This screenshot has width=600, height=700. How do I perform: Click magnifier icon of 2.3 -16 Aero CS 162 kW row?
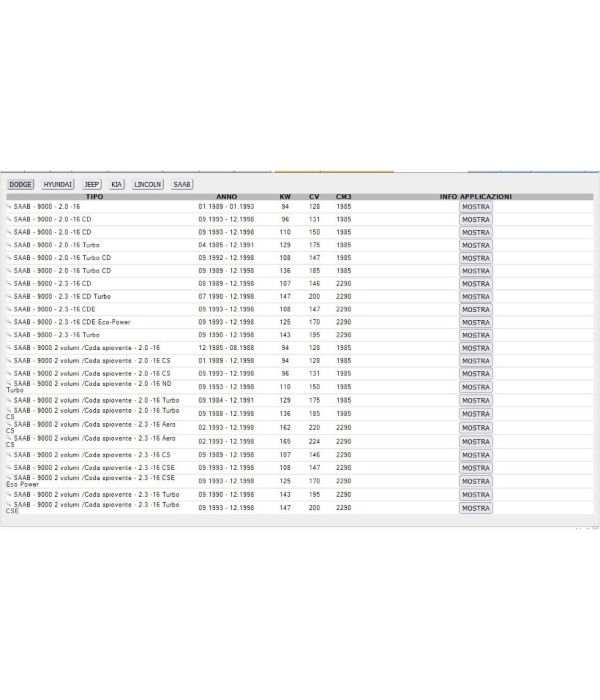tap(9, 424)
